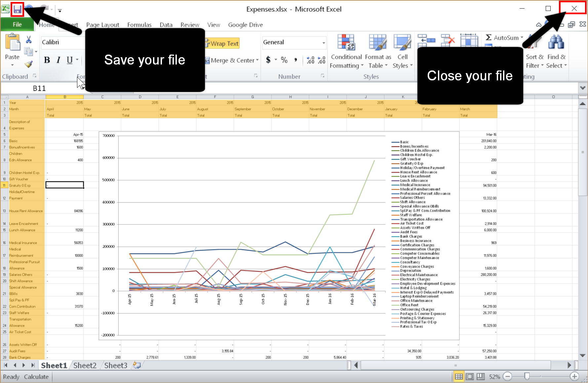Jump to the first sheet tab
Image resolution: width=588 pixels, height=383 pixels.
tap(6, 365)
